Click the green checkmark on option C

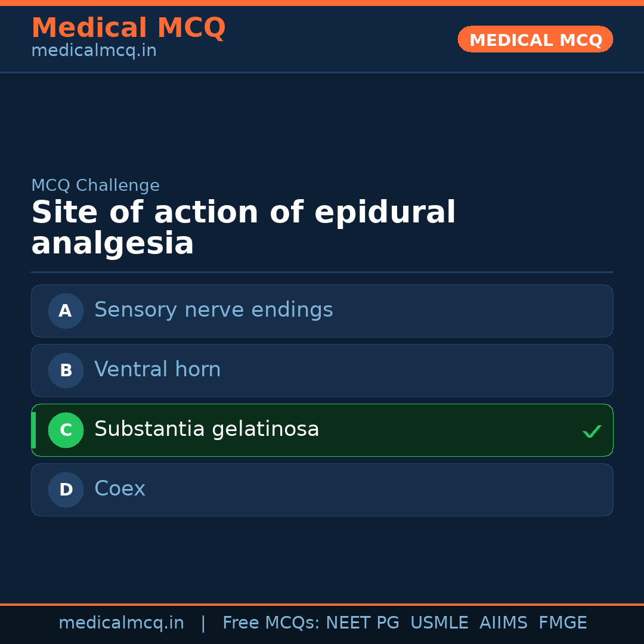tap(592, 431)
